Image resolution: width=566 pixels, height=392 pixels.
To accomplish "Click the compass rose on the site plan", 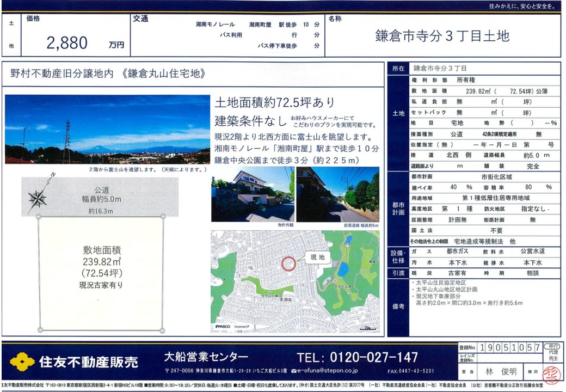I will click(38, 198).
